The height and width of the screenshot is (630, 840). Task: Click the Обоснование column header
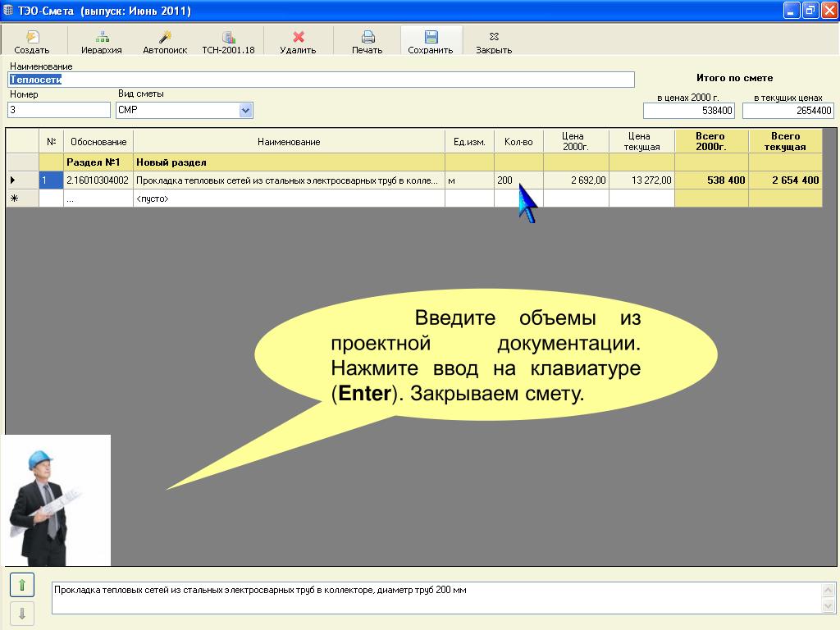click(98, 141)
